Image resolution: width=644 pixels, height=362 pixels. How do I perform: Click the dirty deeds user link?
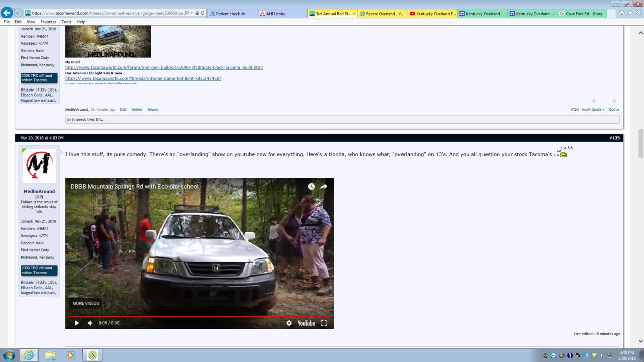(78, 119)
